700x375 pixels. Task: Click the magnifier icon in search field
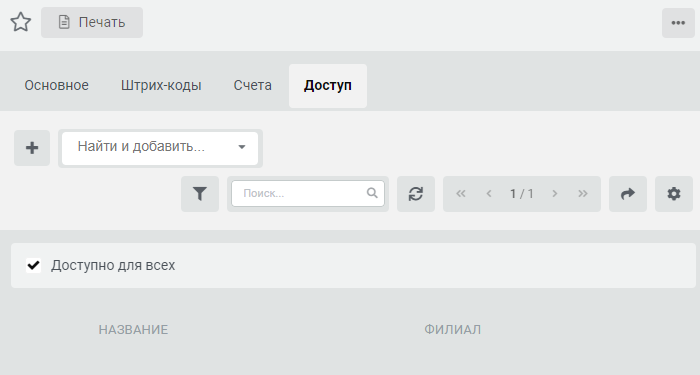click(372, 193)
